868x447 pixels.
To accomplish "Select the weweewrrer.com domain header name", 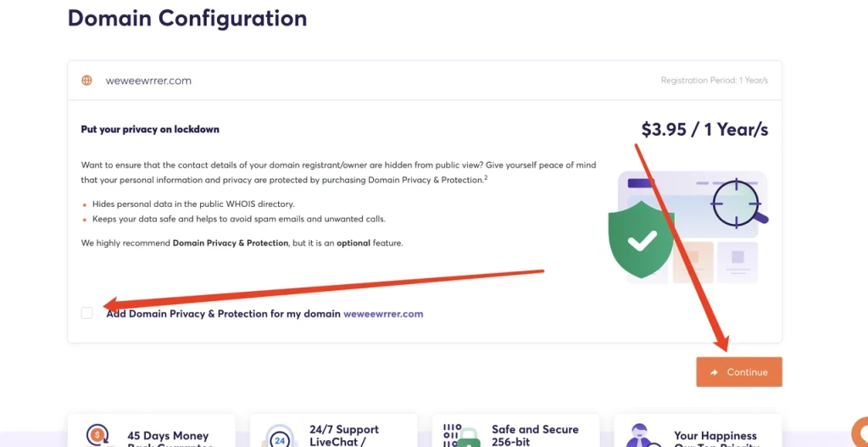I will [148, 81].
